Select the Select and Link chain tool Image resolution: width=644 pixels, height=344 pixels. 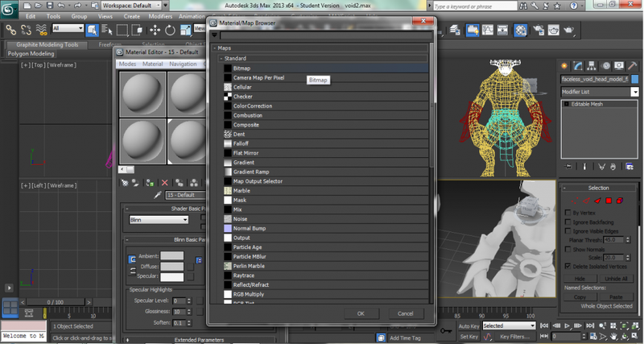point(10,30)
